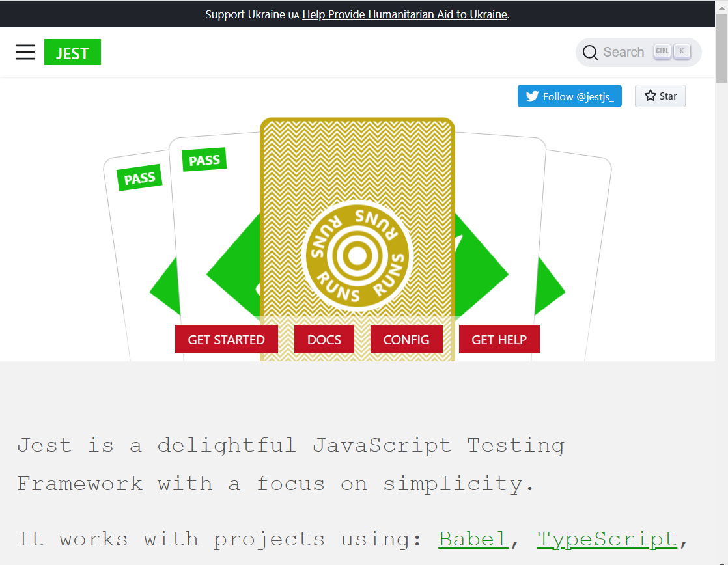This screenshot has width=728, height=565.
Task: Open the DOCS button
Action: (324, 339)
